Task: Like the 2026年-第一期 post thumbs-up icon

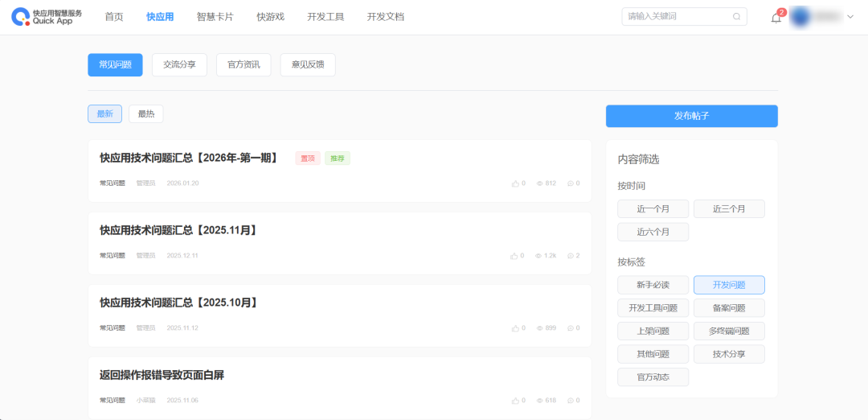Action: 515,183
